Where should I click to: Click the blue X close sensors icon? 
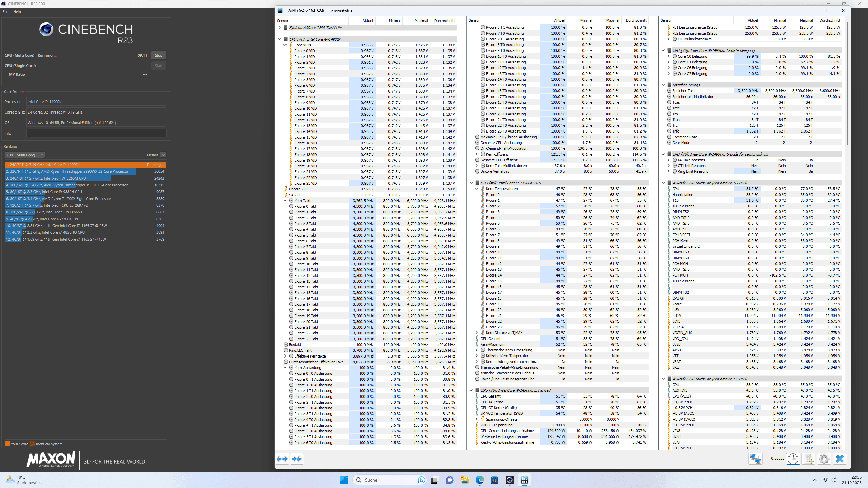840,459
